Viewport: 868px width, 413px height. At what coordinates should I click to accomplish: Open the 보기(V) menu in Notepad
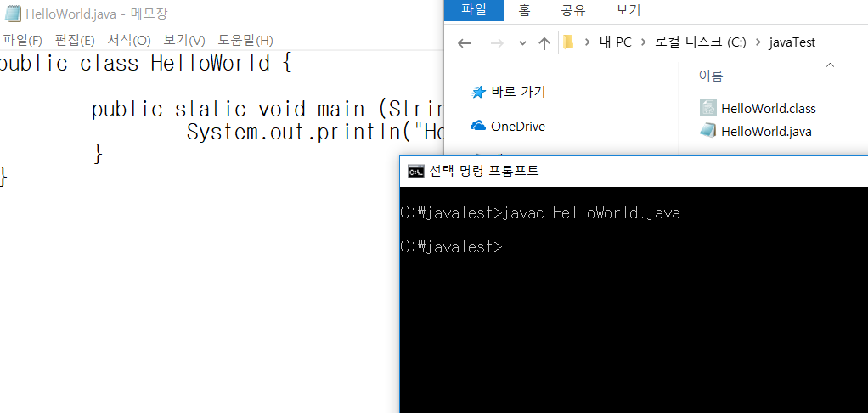point(184,41)
